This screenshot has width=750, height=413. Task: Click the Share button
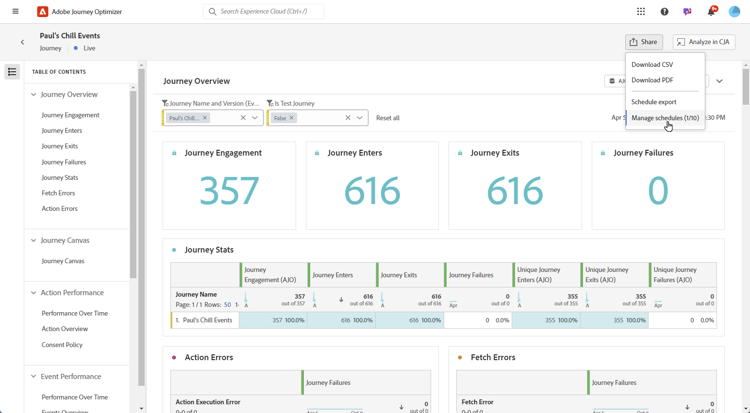click(644, 42)
